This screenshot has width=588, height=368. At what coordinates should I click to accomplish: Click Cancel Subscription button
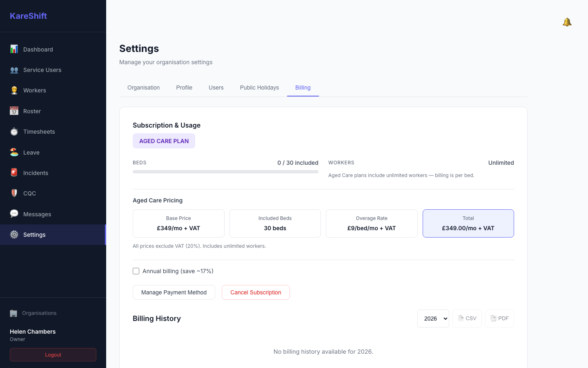(x=256, y=292)
